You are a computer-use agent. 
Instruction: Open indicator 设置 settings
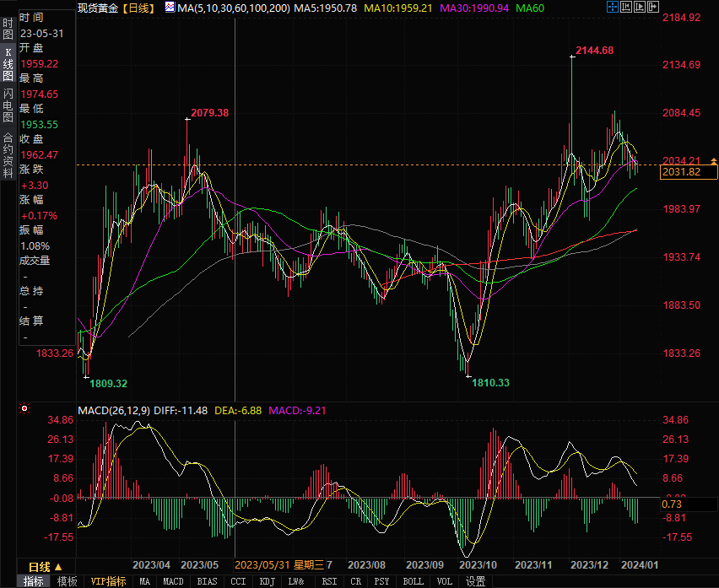[x=476, y=581]
